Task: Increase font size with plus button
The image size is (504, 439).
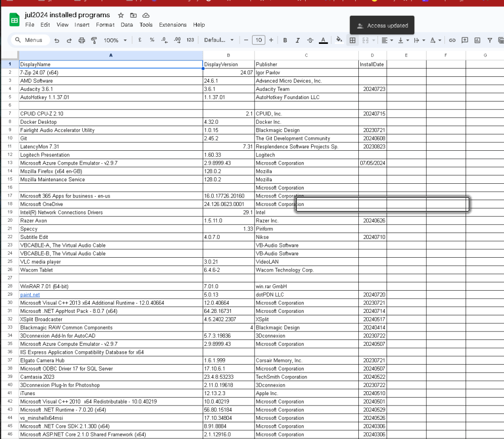Action: tap(271, 40)
